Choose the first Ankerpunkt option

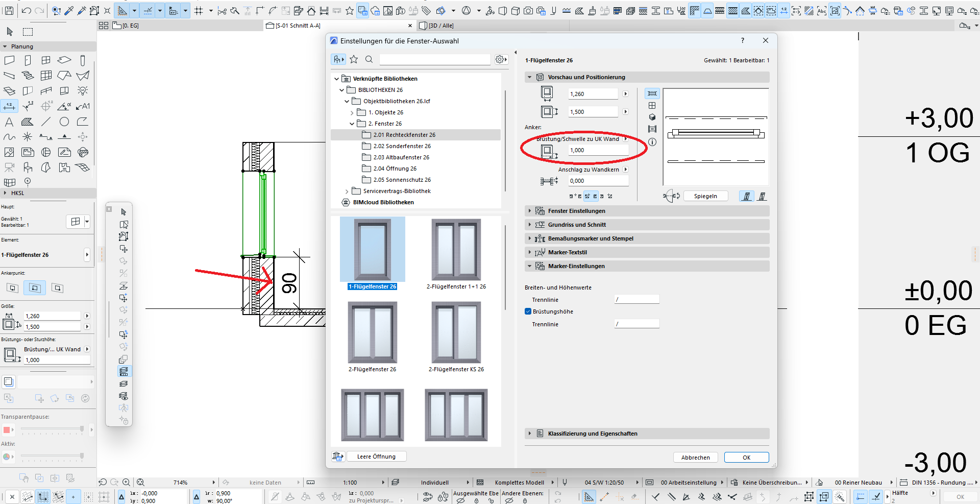tap(13, 288)
